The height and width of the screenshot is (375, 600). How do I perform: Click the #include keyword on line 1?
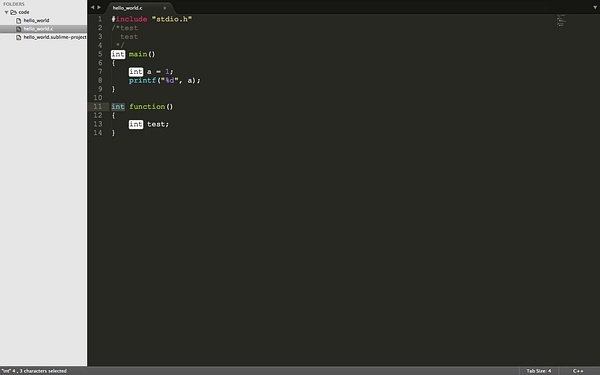tap(129, 19)
